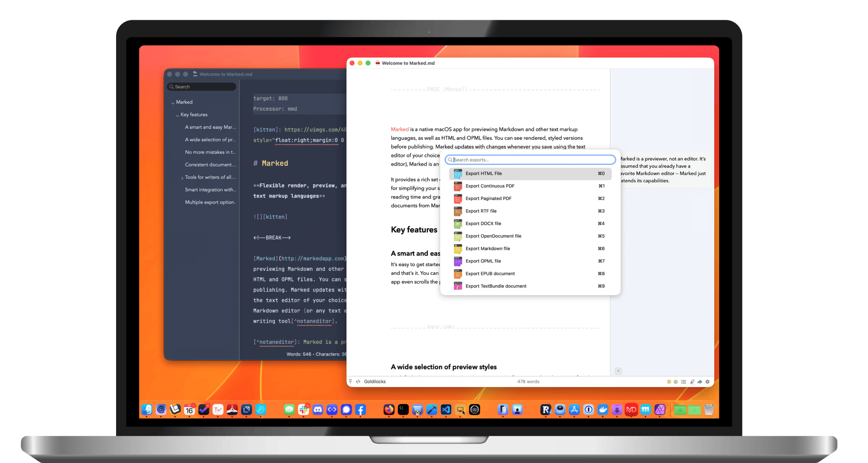Open Docker from the Dock

(x=603, y=410)
